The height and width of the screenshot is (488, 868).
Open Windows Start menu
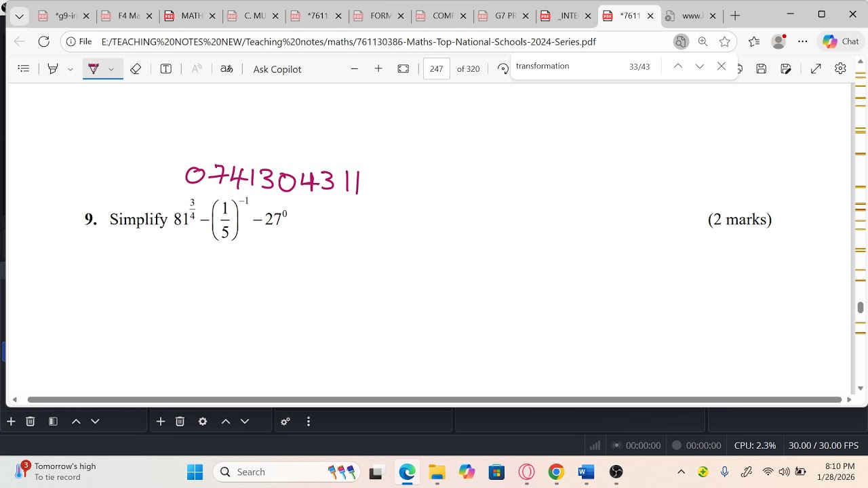195,472
